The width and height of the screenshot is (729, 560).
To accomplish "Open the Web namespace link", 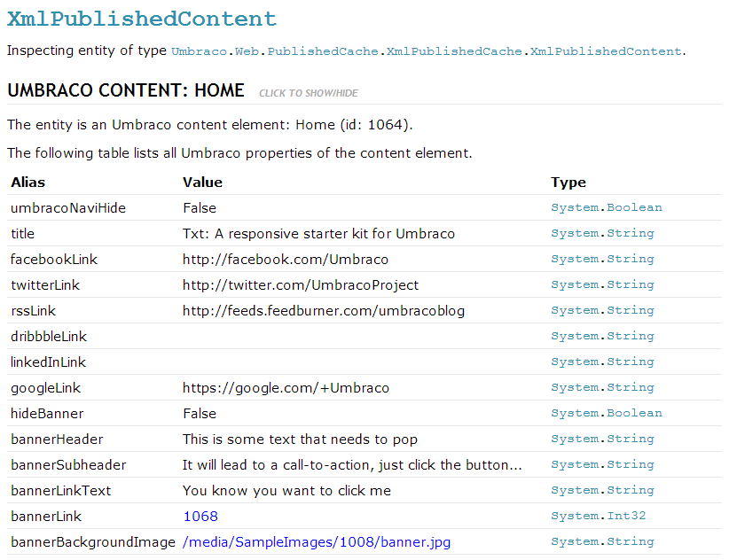I will coord(247,51).
